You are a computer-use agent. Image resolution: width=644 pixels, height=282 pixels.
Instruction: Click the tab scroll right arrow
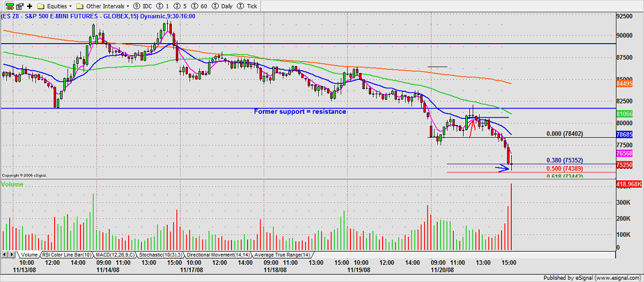point(12,255)
